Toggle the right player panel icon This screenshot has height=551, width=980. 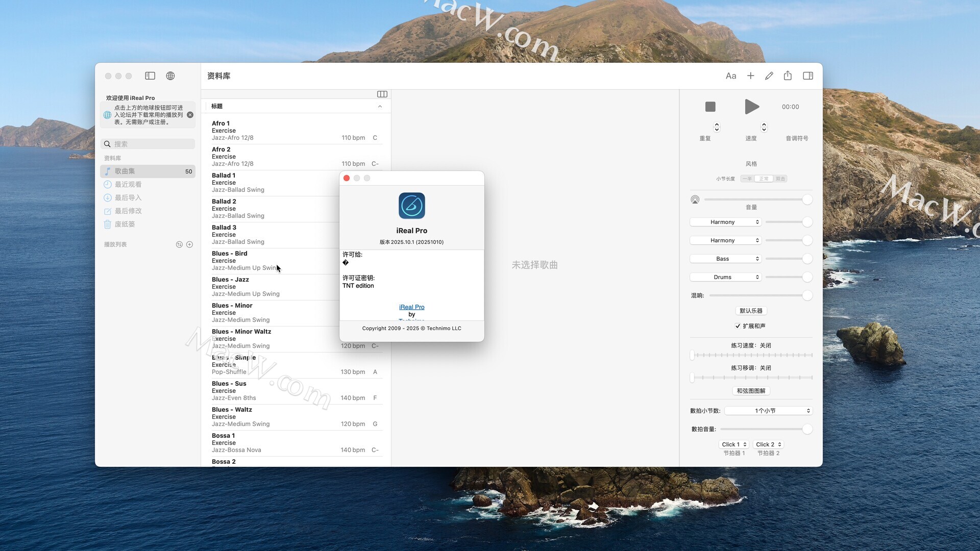(808, 76)
